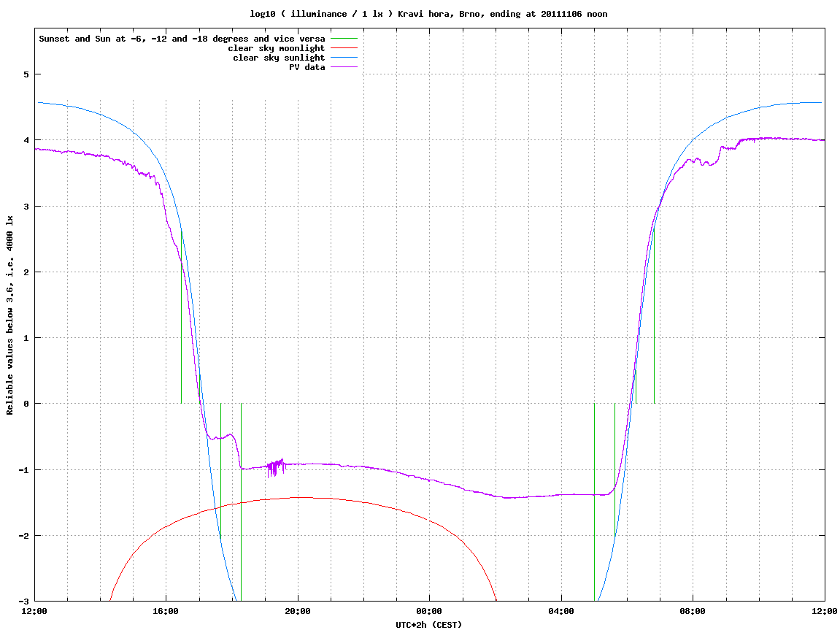Click legend label 'clear sky sunlight'
The width and height of the screenshot is (840, 630).
(279, 58)
